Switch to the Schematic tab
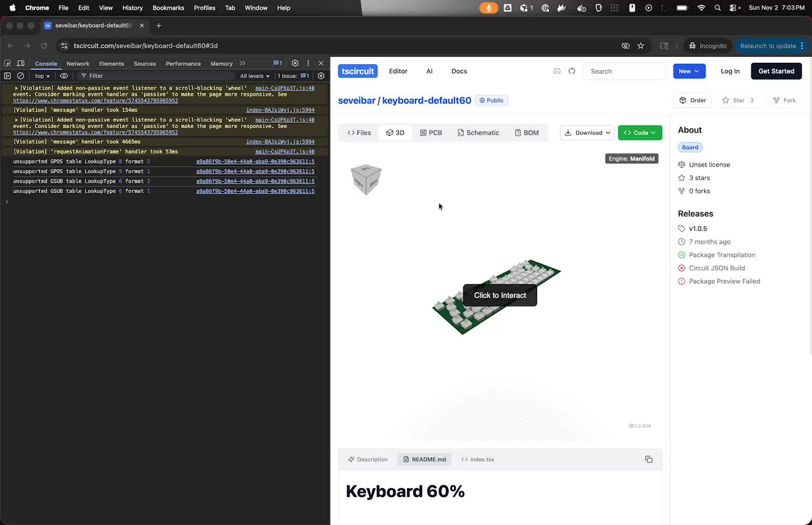Viewport: 812px width, 525px height. tap(478, 133)
